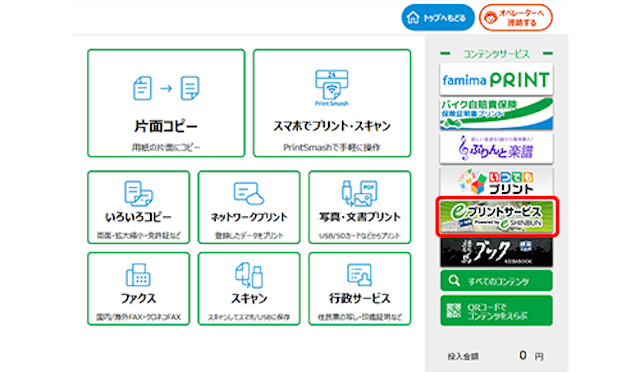Viewport: 640px width, 372px height.
Task: Choose QRコードでコンテンツをえらぶ
Action: [x=496, y=311]
